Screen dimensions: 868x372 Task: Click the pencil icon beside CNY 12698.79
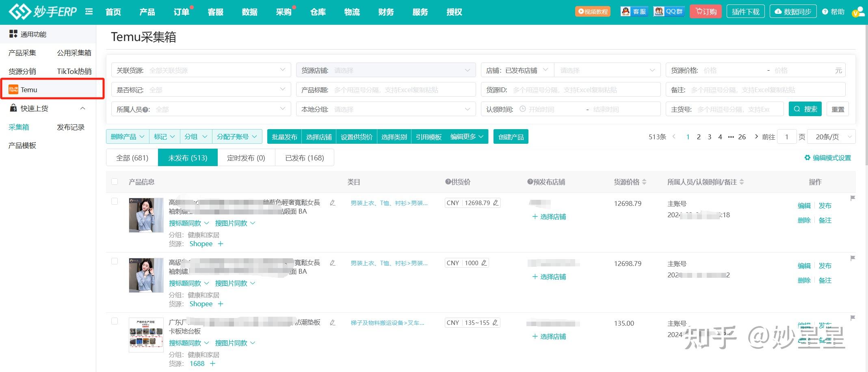coord(496,203)
